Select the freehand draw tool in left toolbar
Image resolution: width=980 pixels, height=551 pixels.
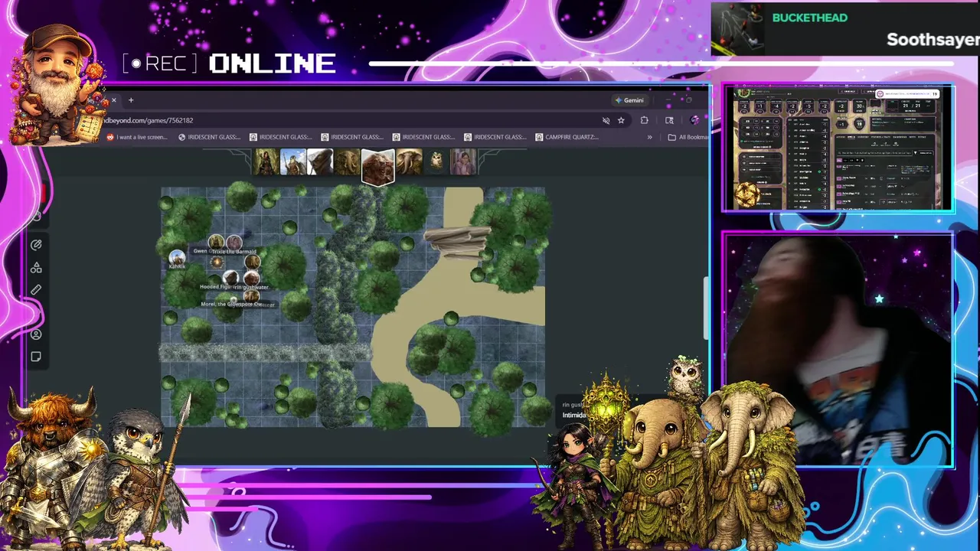(x=36, y=245)
